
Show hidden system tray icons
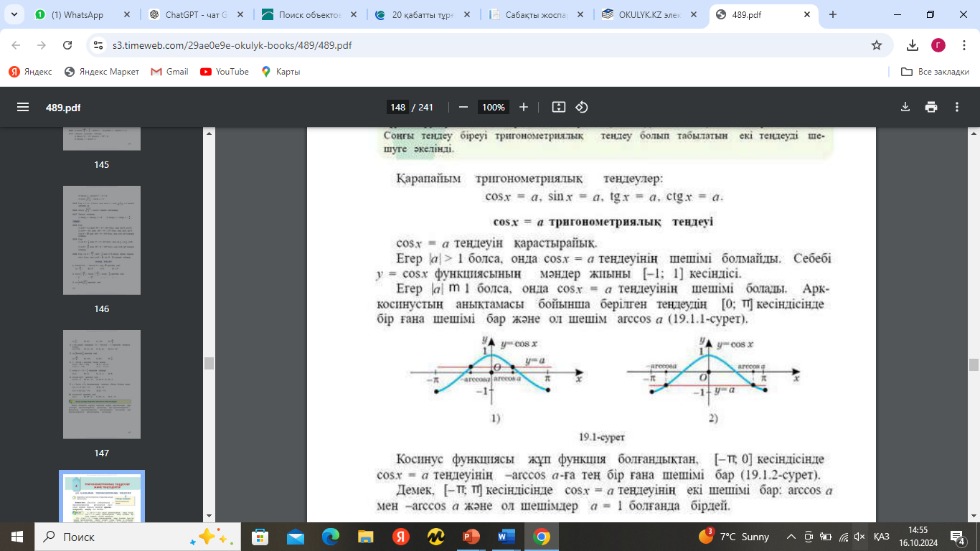(x=791, y=537)
